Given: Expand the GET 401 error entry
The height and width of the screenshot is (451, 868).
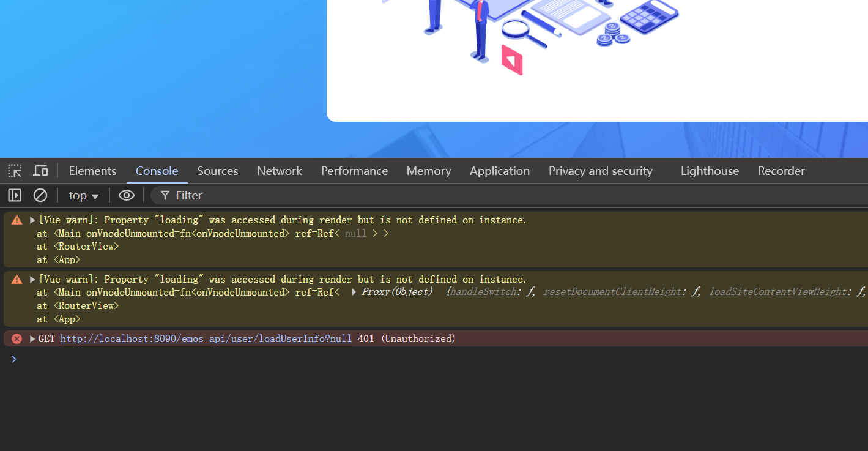Looking at the screenshot, I should coord(32,339).
